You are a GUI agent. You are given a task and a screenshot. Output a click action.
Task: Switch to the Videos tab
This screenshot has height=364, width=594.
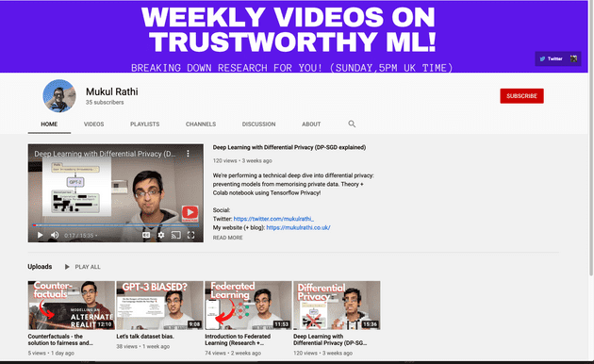(x=93, y=124)
